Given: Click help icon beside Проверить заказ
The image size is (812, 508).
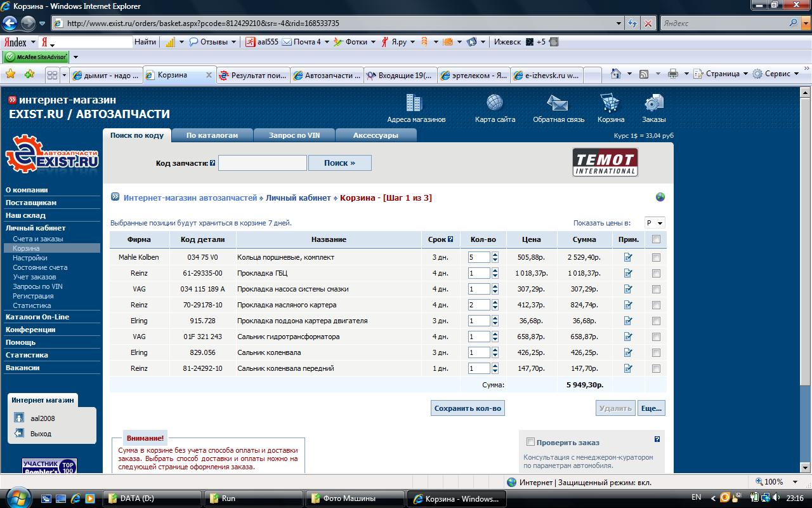Looking at the screenshot, I should [x=657, y=439].
